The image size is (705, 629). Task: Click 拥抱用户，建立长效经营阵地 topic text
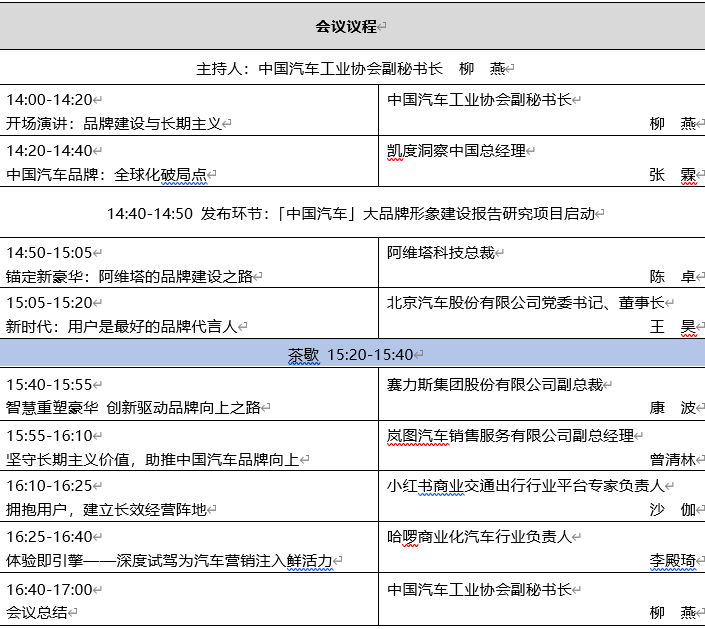[107, 510]
